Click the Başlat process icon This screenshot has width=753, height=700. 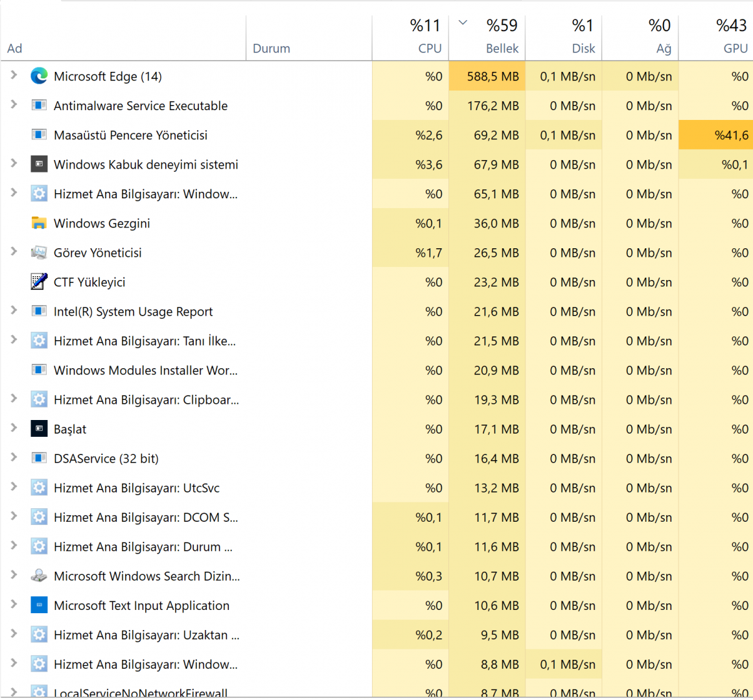tap(39, 429)
